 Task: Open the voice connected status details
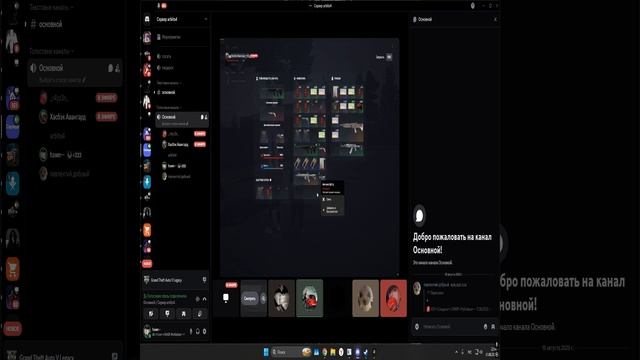(x=165, y=296)
